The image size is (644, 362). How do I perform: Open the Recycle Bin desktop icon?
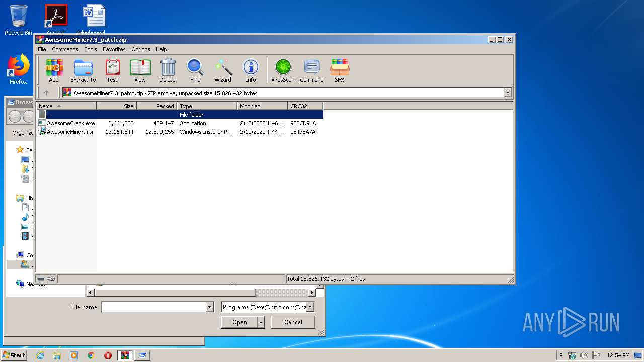[x=18, y=20]
